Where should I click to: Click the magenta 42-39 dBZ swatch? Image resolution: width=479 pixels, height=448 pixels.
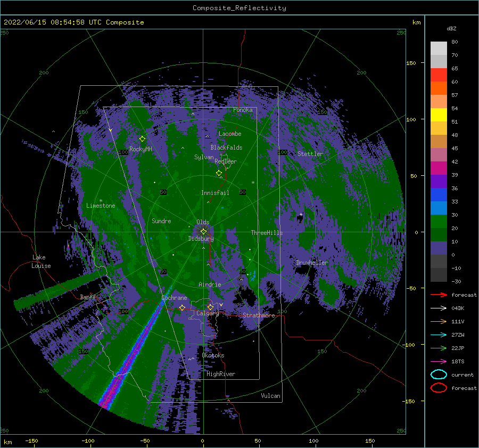(439, 168)
